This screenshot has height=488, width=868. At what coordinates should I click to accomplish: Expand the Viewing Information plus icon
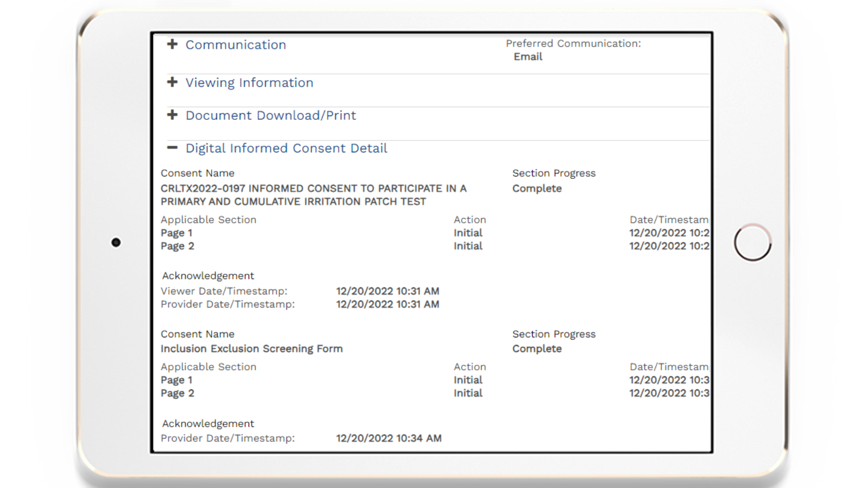[172, 82]
